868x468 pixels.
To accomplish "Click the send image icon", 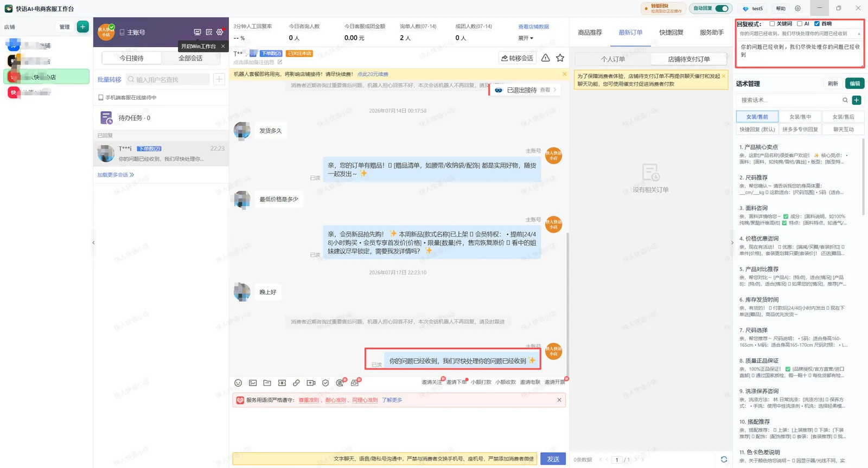I will click(253, 383).
